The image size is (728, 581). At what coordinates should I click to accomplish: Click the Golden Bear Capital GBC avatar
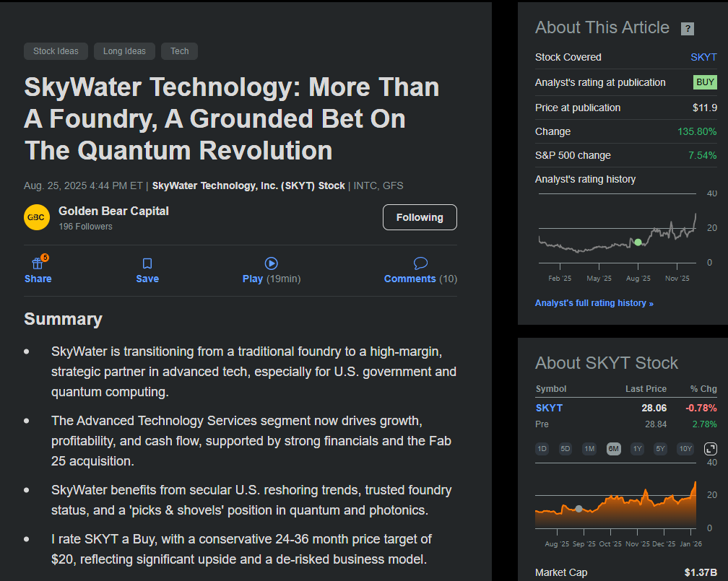(x=37, y=217)
